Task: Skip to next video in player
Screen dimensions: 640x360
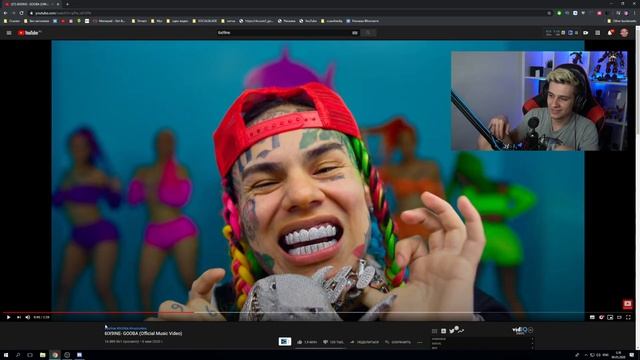Action: [x=18, y=317]
